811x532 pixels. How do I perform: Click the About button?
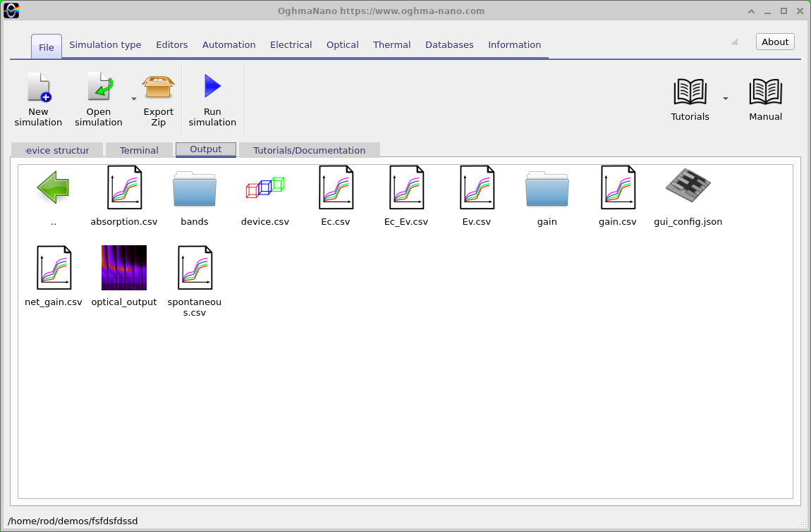tap(775, 42)
